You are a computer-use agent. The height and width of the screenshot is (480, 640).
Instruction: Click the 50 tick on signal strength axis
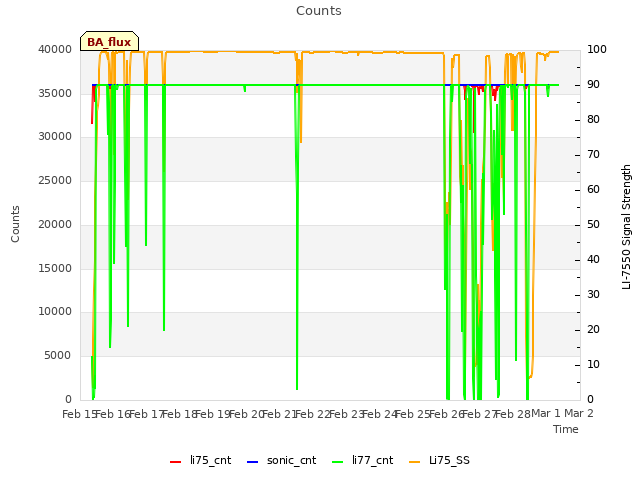593,224
